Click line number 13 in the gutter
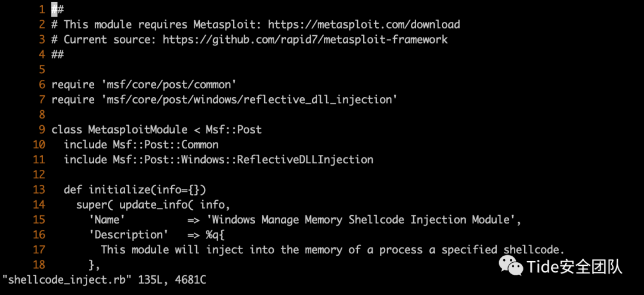The width and height of the screenshot is (644, 295). pyautogui.click(x=39, y=190)
